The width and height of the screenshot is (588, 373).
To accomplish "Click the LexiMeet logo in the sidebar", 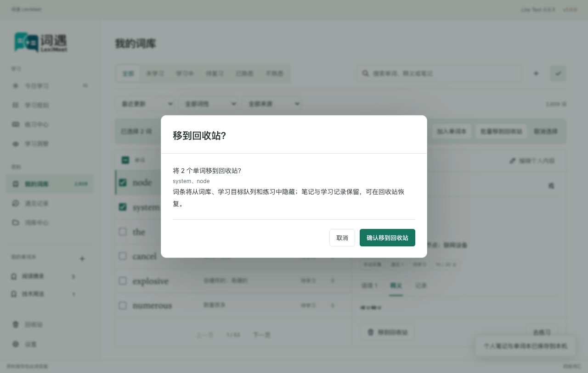I will point(40,42).
